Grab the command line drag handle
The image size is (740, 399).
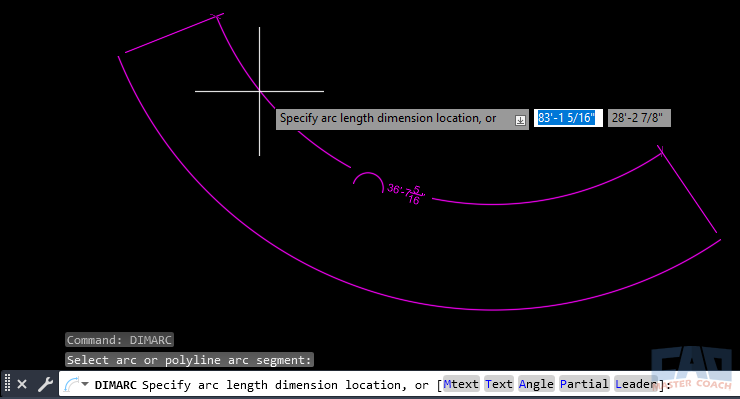(7, 384)
